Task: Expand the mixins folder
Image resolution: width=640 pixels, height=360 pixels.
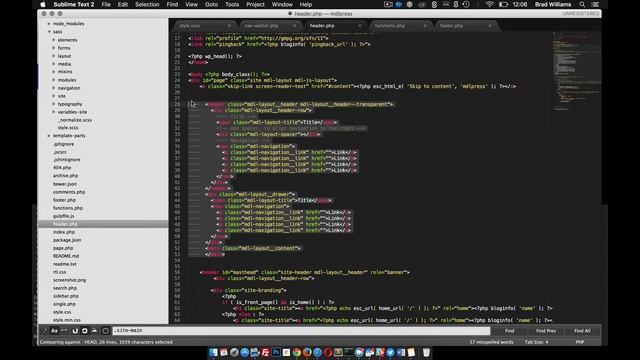Action: [54, 72]
